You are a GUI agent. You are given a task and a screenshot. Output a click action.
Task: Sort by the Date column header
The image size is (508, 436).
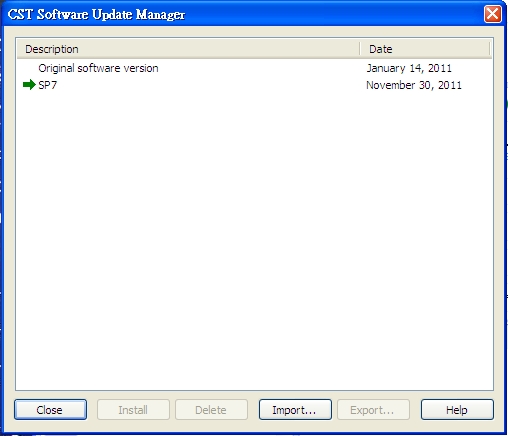click(425, 49)
